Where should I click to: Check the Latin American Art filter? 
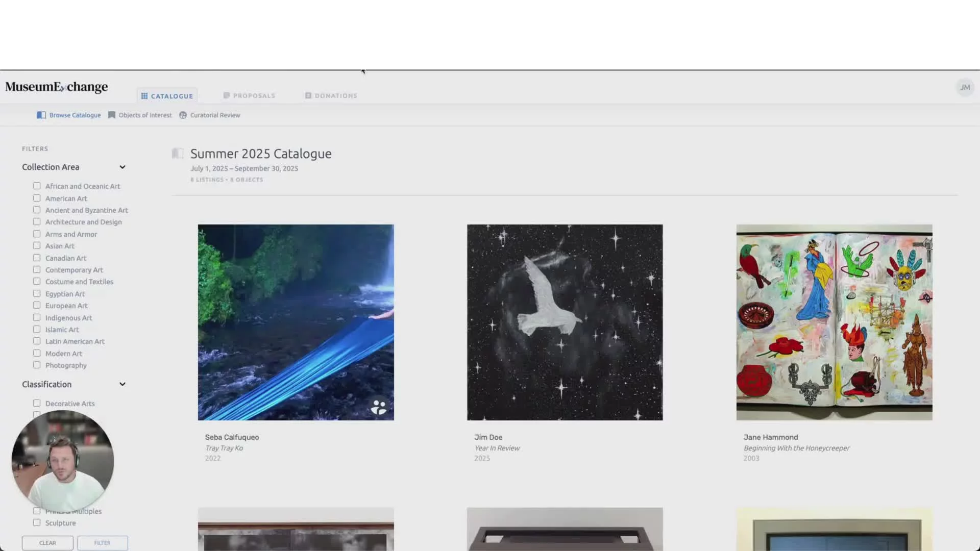point(37,341)
